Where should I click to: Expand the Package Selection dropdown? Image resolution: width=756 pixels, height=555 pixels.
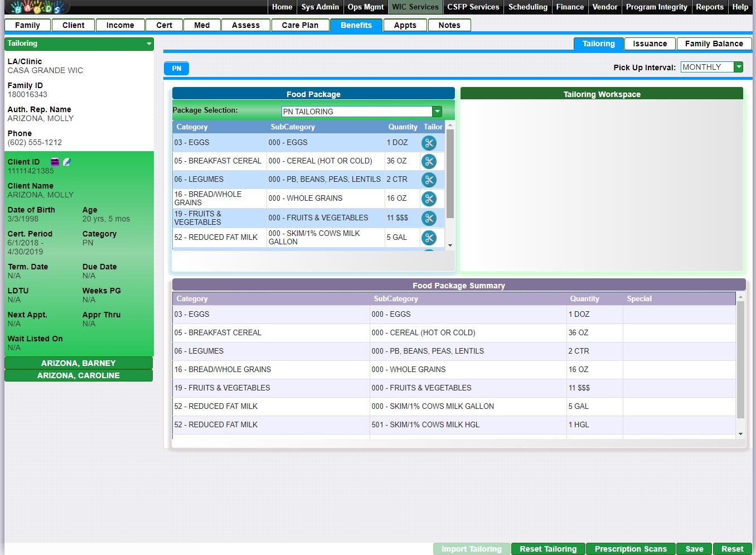click(x=437, y=112)
